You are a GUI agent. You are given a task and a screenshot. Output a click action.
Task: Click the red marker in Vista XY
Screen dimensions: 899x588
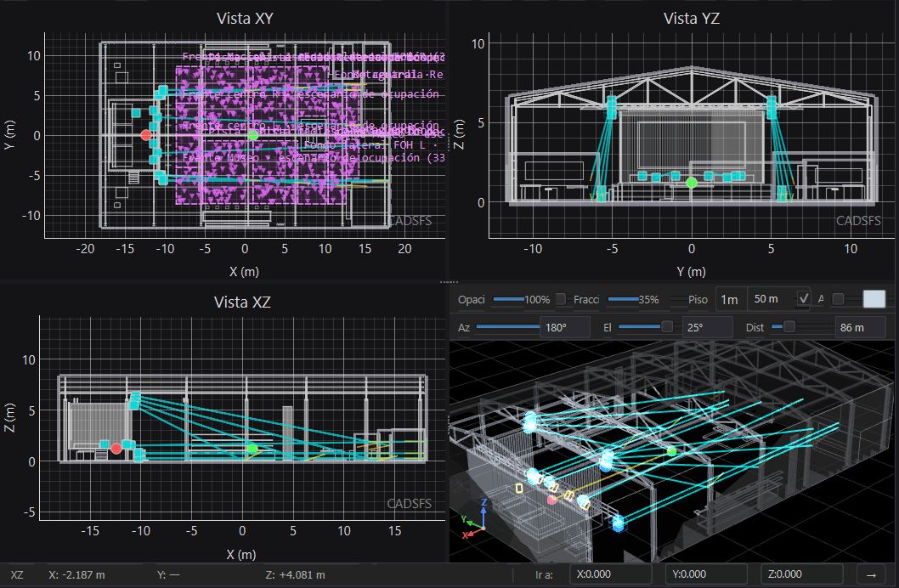point(145,135)
